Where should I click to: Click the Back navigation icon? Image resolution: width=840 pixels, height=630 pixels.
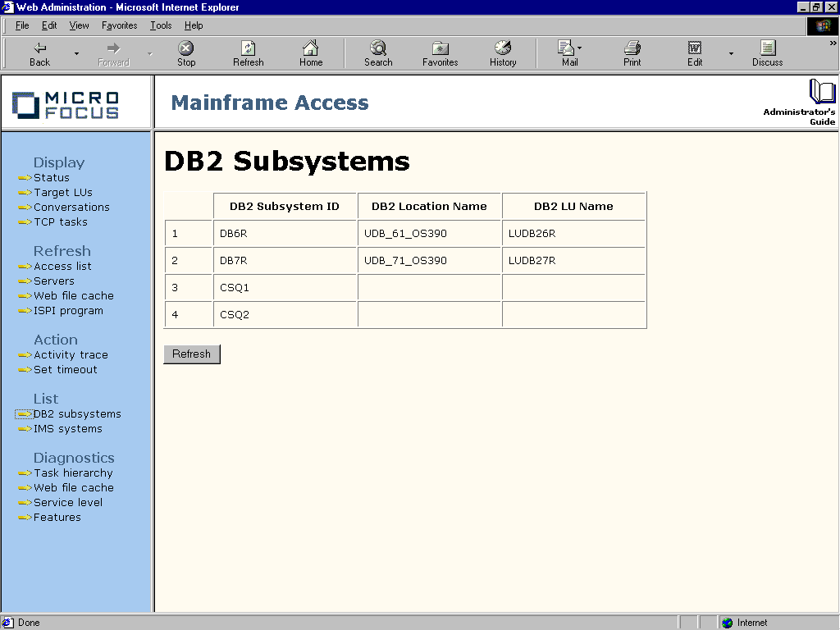[39, 52]
